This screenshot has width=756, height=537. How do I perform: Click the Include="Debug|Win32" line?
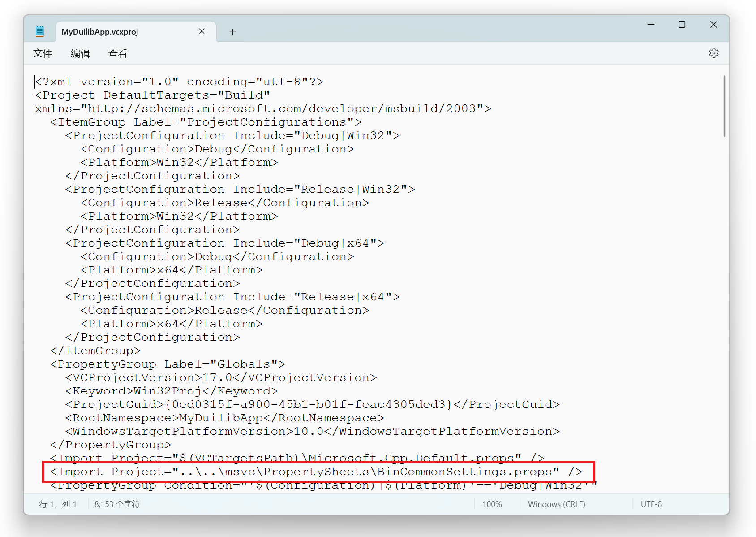232,135
